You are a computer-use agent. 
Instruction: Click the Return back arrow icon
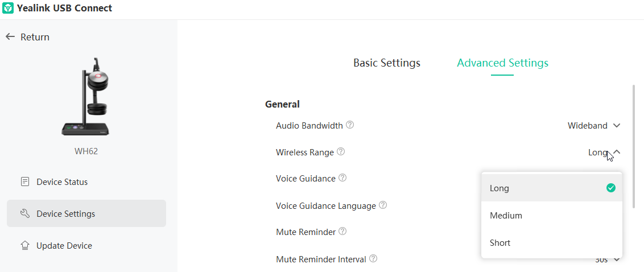tap(10, 37)
